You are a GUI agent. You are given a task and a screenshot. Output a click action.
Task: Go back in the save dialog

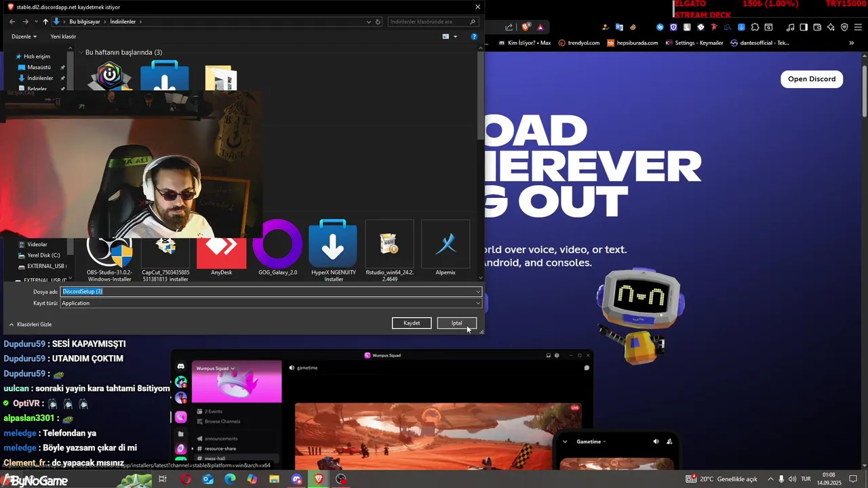12,22
